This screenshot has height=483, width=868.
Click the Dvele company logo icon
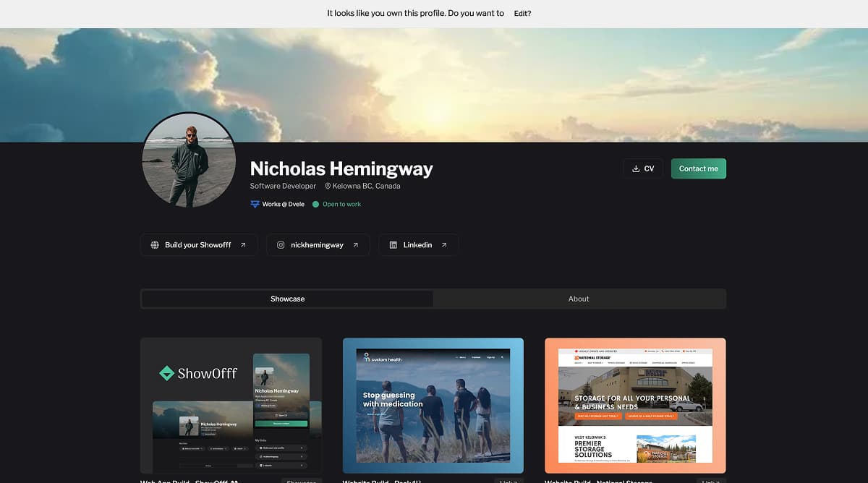tap(255, 205)
